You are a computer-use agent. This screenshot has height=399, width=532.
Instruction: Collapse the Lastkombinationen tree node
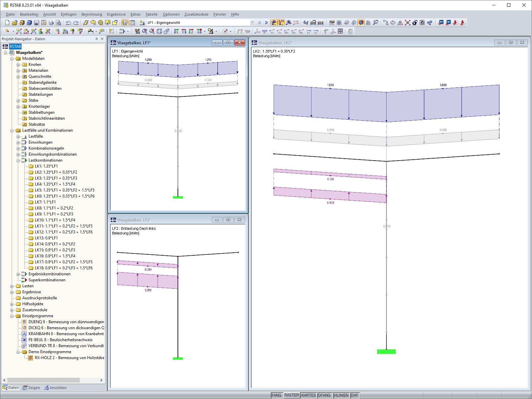[x=18, y=160]
